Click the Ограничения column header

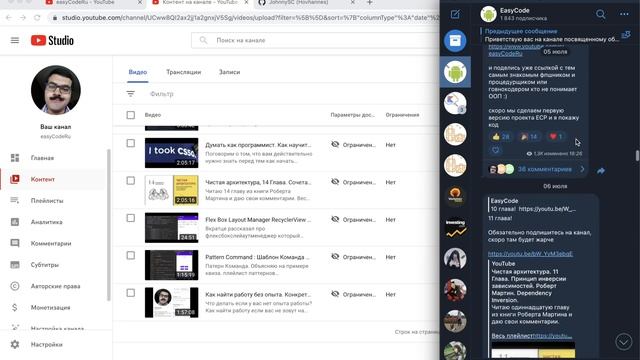coord(402,115)
